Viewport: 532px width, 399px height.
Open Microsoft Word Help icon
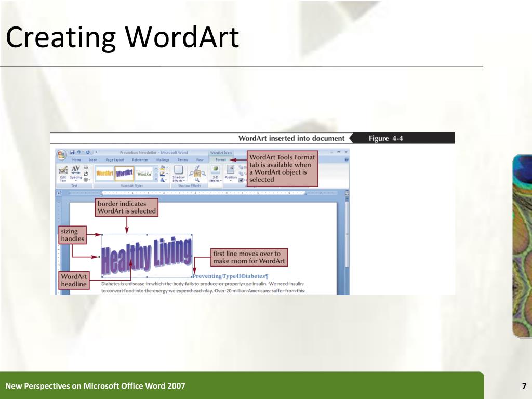coord(346,159)
